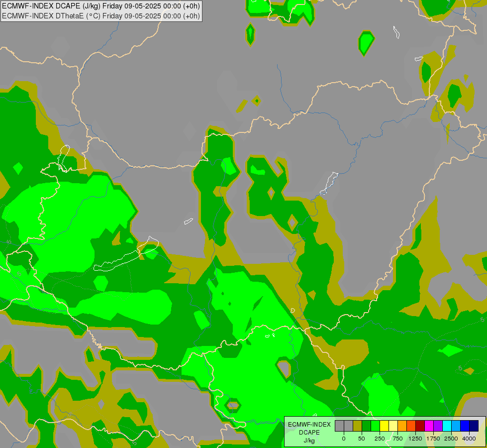Select the purple legend swatch

coord(438,426)
